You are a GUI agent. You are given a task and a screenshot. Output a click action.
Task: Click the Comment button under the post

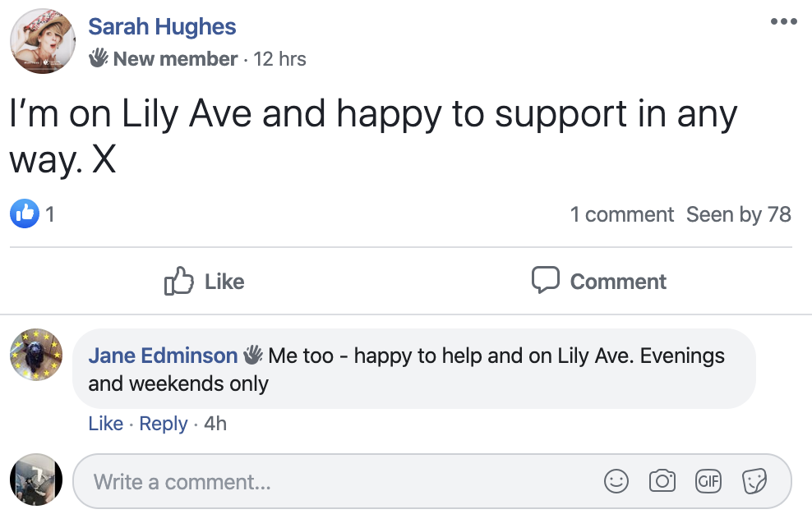tap(598, 281)
